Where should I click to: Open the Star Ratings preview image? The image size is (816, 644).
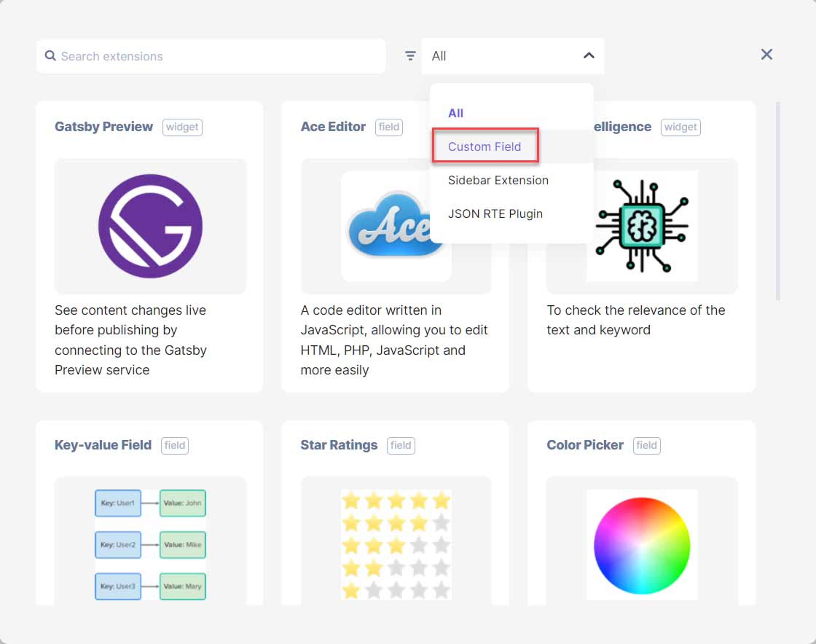pos(396,545)
